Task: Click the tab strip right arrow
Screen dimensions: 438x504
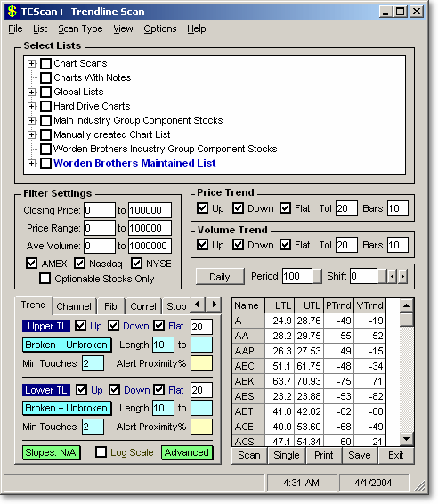Action: click(214, 305)
